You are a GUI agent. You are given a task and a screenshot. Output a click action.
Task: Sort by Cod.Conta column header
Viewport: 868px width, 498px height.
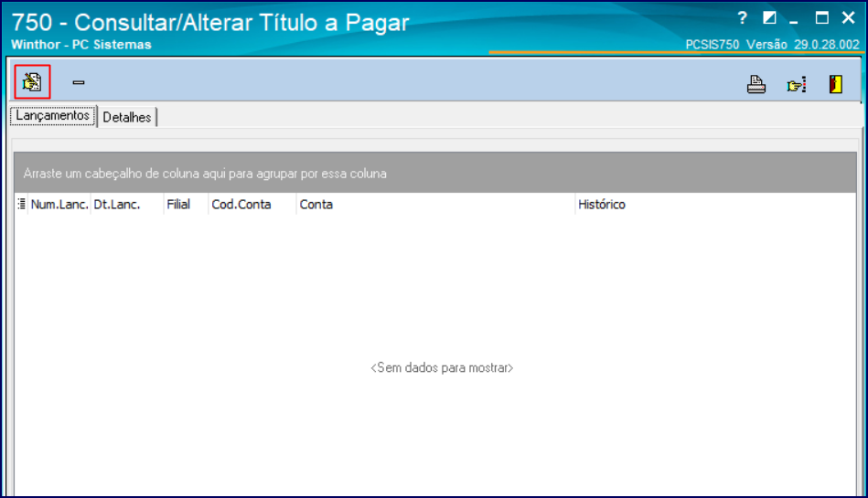point(252,204)
